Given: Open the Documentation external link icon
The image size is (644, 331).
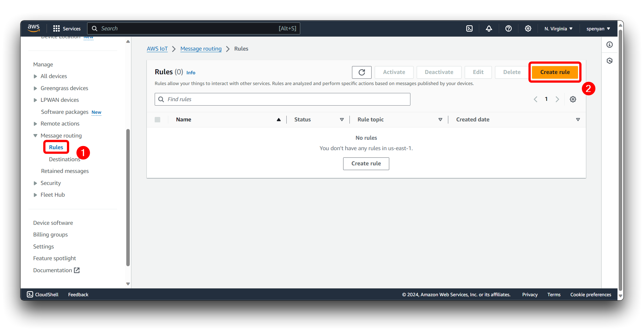Looking at the screenshot, I should [77, 270].
